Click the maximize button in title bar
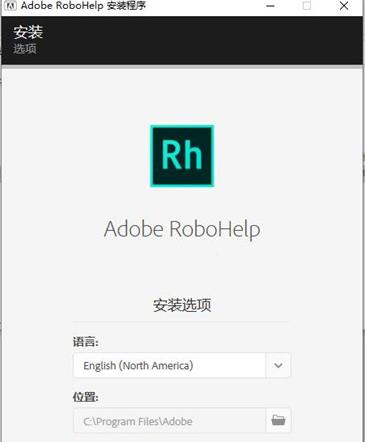 click(307, 6)
